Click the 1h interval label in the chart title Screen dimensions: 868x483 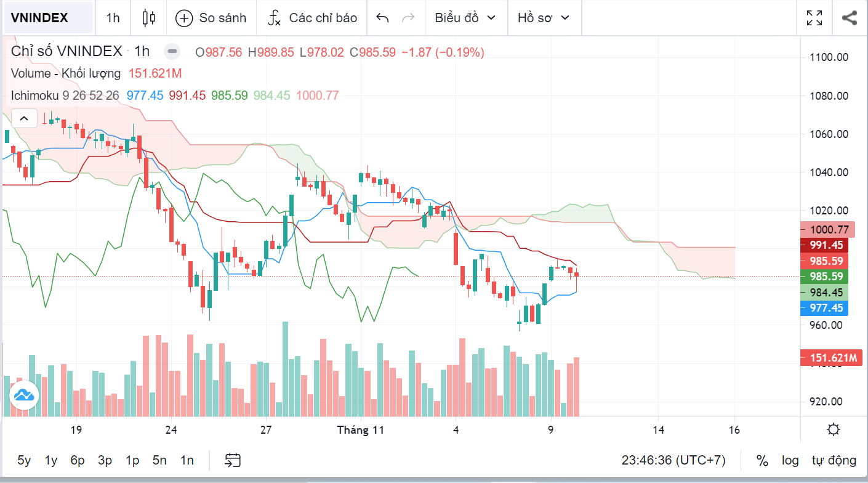[142, 52]
